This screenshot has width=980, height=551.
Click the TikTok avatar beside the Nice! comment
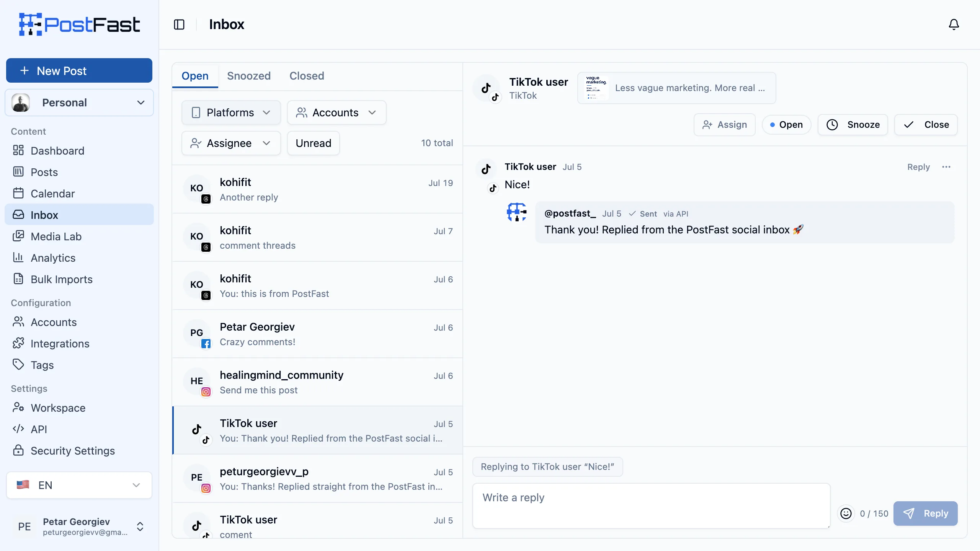486,169
